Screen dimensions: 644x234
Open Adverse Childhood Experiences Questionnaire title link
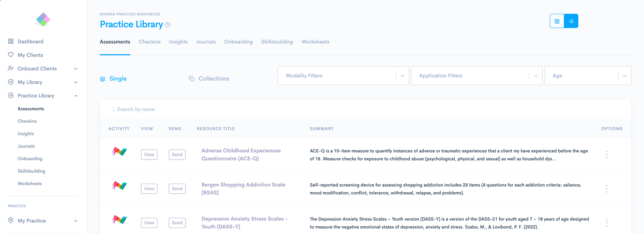coord(241,154)
